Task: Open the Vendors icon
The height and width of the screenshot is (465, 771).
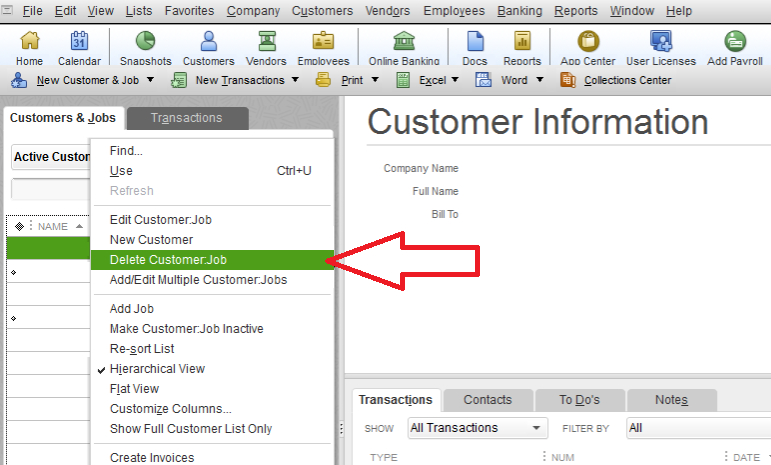Action: (x=267, y=41)
